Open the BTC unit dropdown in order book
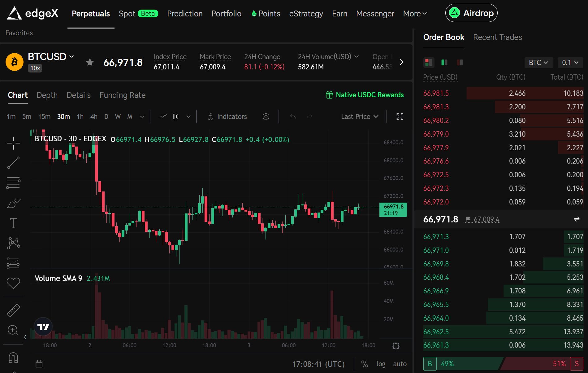This screenshot has width=588, height=373. (x=538, y=62)
